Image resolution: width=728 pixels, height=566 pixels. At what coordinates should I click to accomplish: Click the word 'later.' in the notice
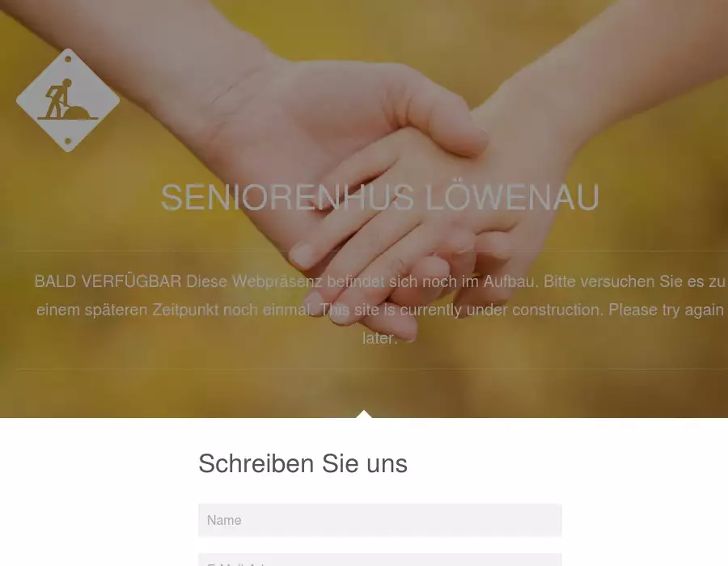coord(380,338)
